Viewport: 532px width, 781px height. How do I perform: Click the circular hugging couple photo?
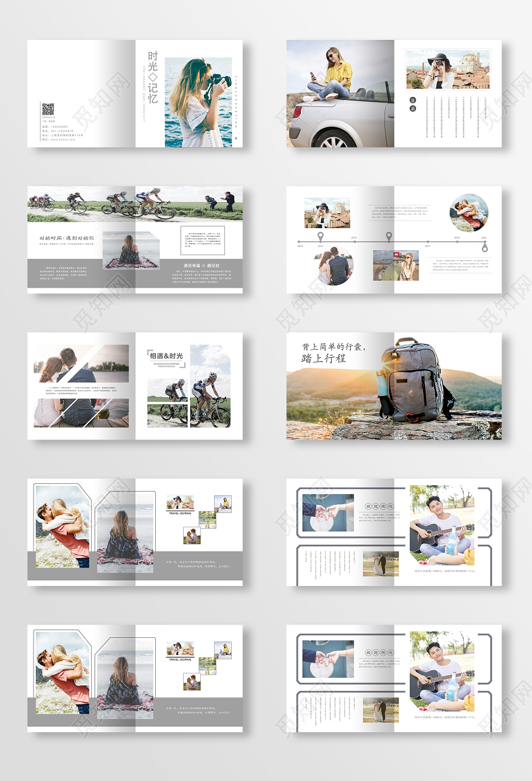[x=469, y=213]
